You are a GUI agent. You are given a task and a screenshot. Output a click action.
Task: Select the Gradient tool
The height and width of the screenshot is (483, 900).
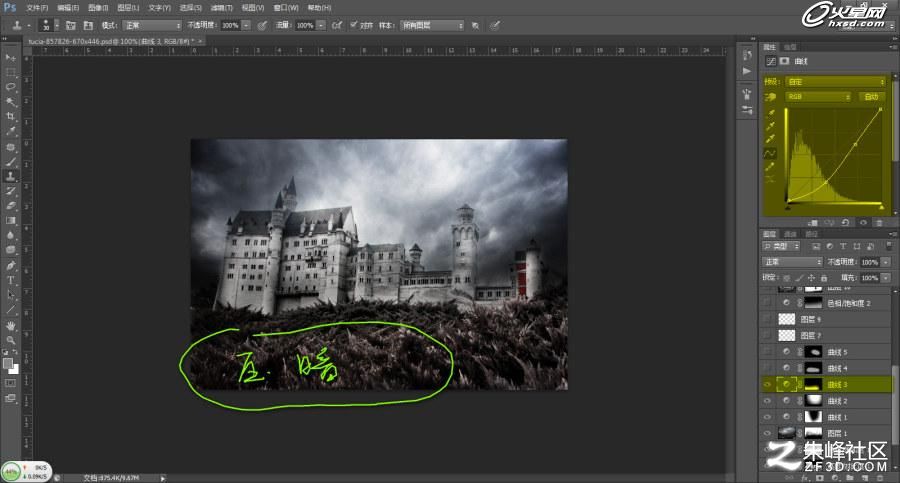10,221
